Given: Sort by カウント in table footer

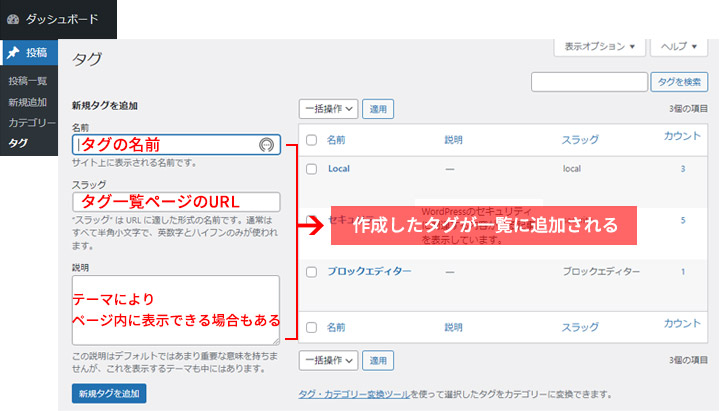Looking at the screenshot, I should tap(682, 324).
